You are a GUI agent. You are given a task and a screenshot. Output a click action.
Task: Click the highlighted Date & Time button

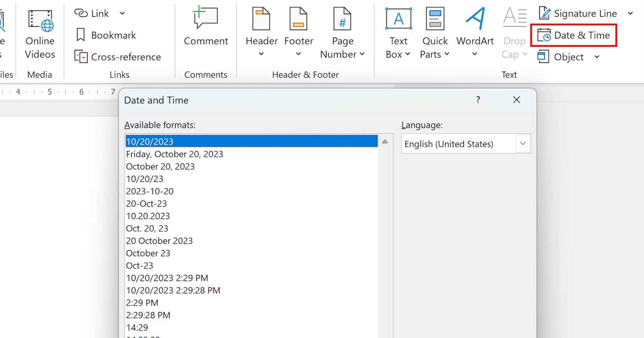pos(574,35)
